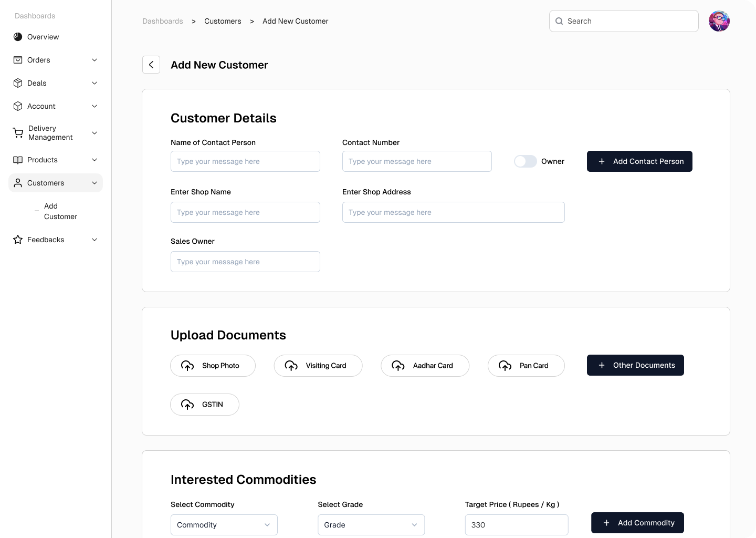Toggle the Owner switch
Image resolution: width=756 pixels, height=538 pixels.
525,161
